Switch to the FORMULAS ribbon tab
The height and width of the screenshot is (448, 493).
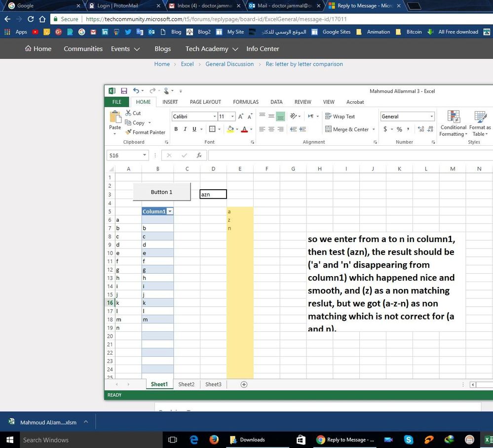coord(246,102)
